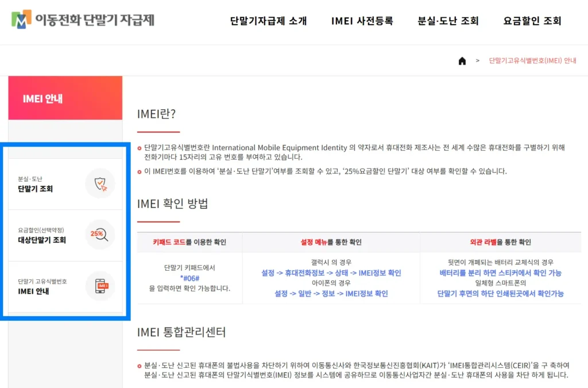Click the IMEI phone icon in sidebar
The height and width of the screenshot is (388, 588).
[100, 286]
